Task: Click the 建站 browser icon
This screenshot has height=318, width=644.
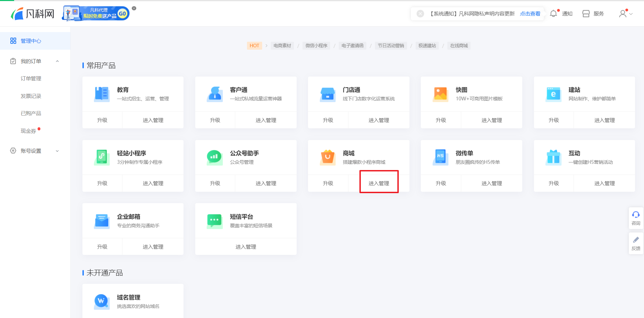Action: [x=553, y=94]
